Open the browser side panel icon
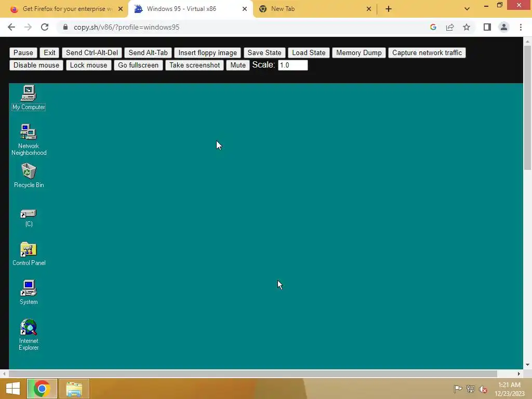Viewport: 532px width, 399px height. [487, 27]
